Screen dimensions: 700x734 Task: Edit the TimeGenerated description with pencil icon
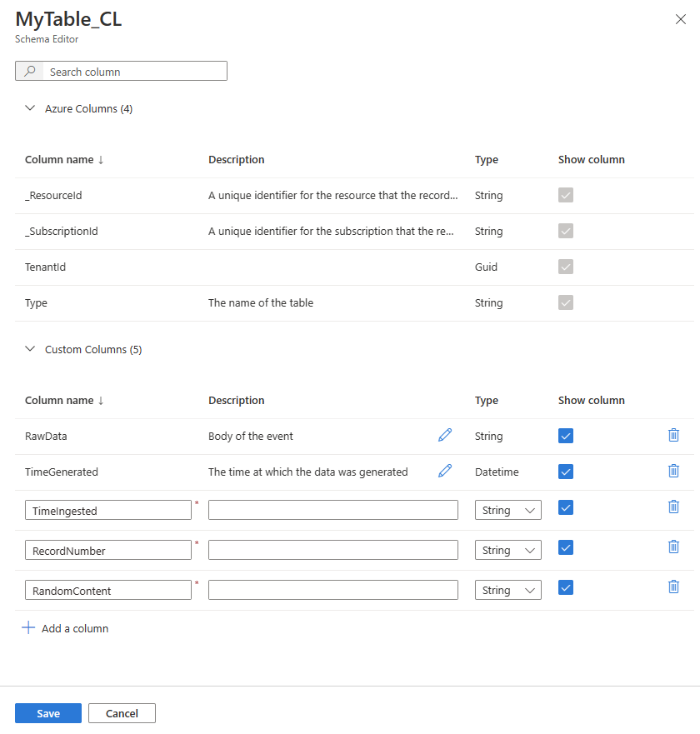[445, 471]
